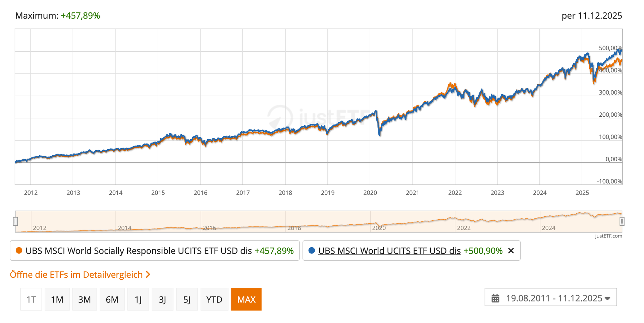Click the orange dot legend marker
The width and height of the screenshot is (644, 323).
point(19,251)
